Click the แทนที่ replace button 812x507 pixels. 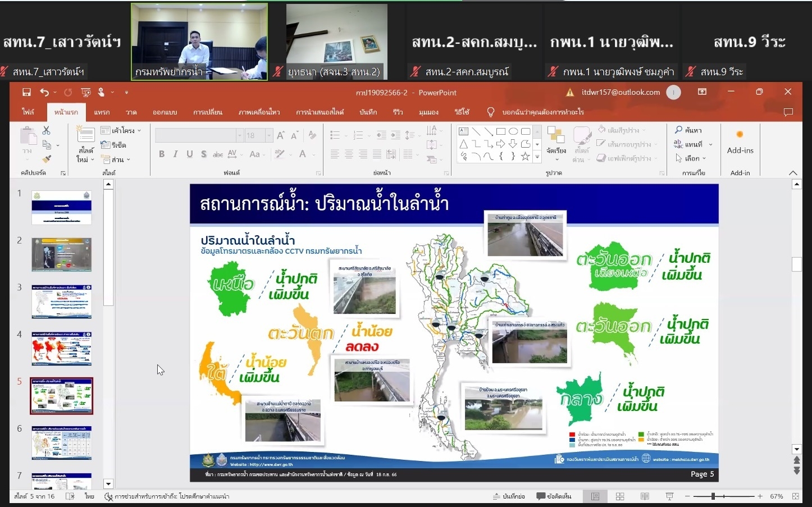click(693, 144)
